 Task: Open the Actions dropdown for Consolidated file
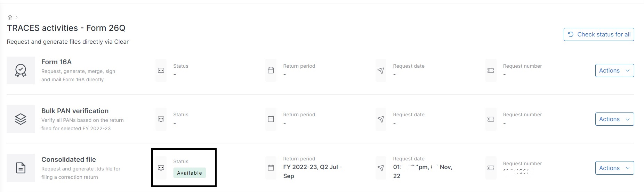pyautogui.click(x=614, y=168)
